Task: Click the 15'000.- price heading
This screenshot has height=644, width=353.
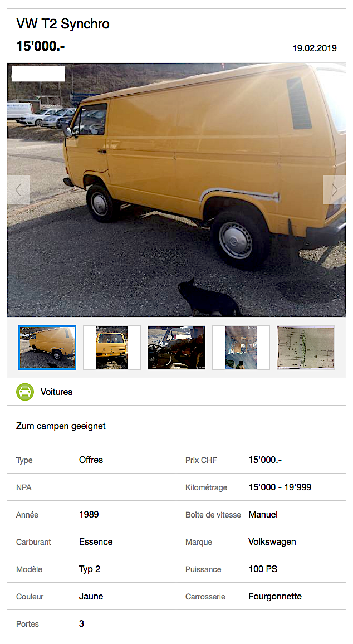Action: [40, 46]
